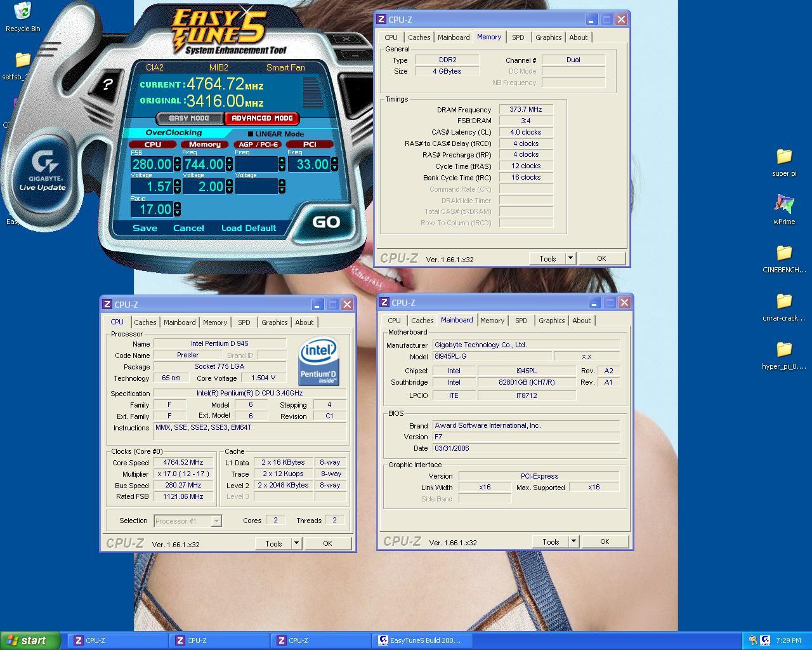
Task: Open the Processor #1 selection dropdown
Action: (x=216, y=521)
